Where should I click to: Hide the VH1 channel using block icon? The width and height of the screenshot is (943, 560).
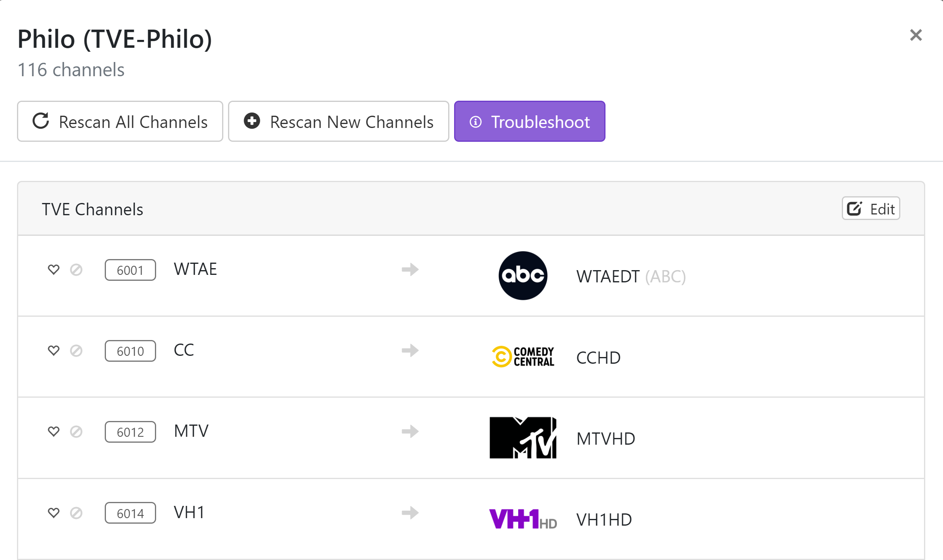pos(76,513)
